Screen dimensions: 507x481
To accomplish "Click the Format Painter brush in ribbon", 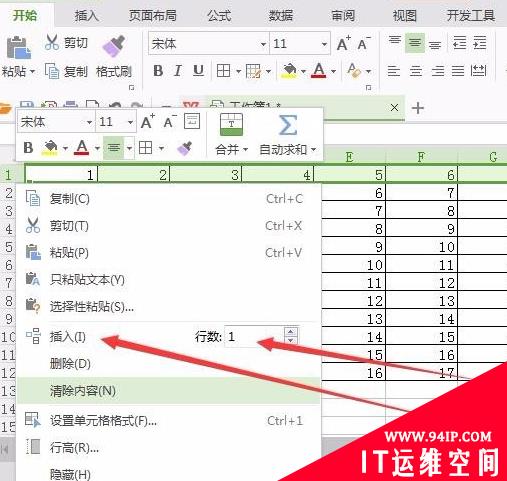I will (x=114, y=46).
